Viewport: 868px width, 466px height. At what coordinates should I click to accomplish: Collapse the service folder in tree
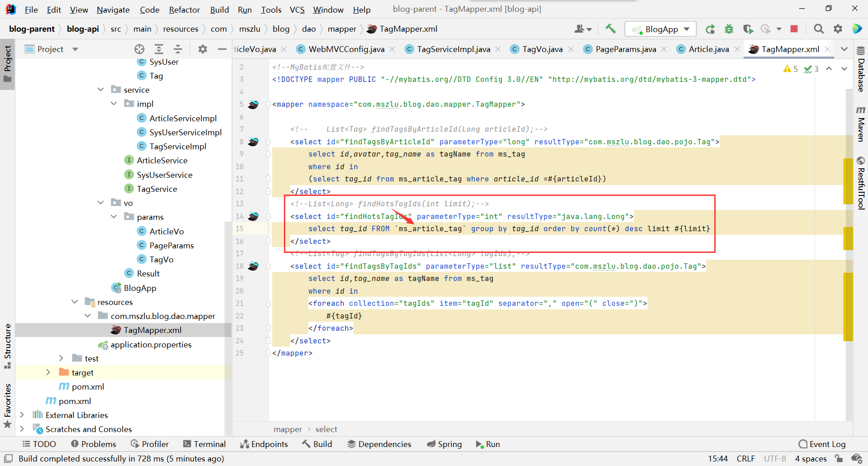coord(101,90)
